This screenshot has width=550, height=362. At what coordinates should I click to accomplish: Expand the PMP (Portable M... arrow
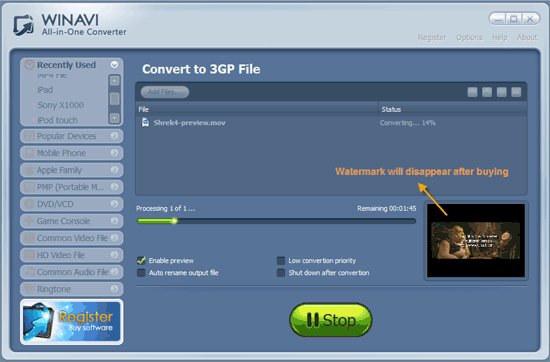coord(114,187)
